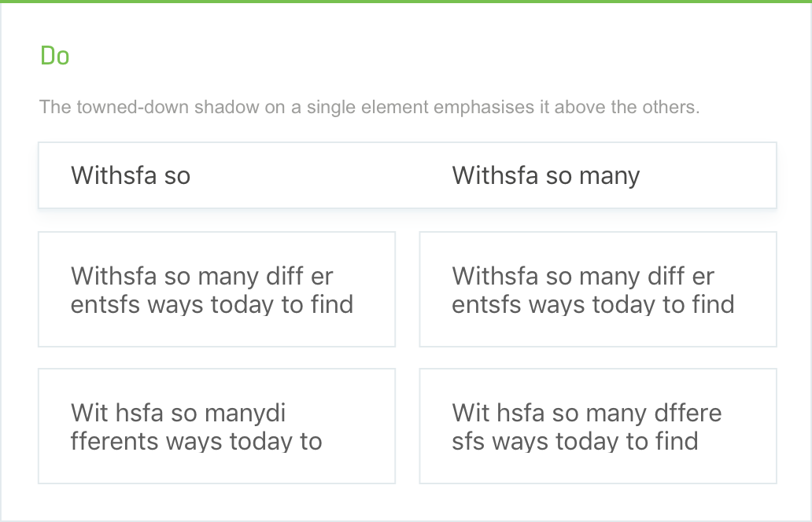Click "sfs ways today to find" line in bottom-right card
This screenshot has width=812, height=522.
575,442
